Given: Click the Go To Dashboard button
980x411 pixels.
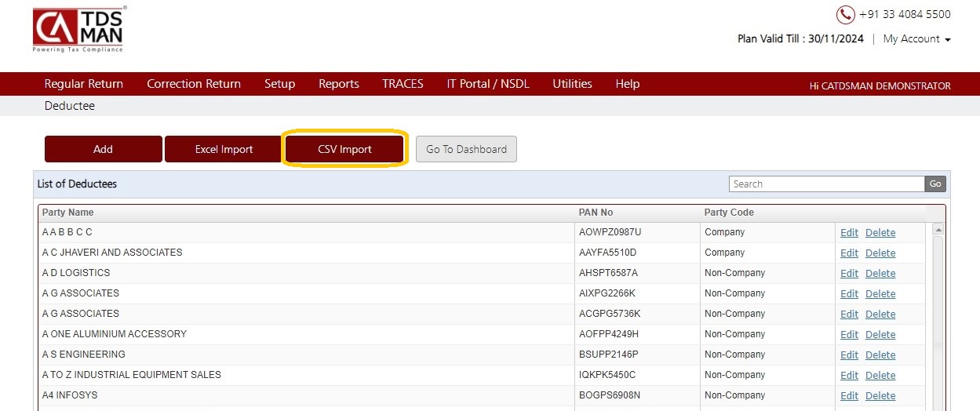Looking at the screenshot, I should [466, 149].
